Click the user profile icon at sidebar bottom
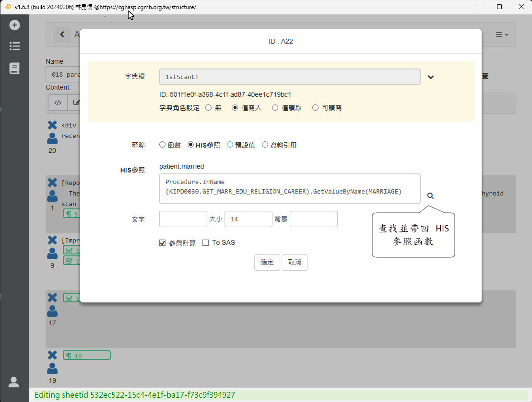Viewport: 532px width, 402px height. 14,382
